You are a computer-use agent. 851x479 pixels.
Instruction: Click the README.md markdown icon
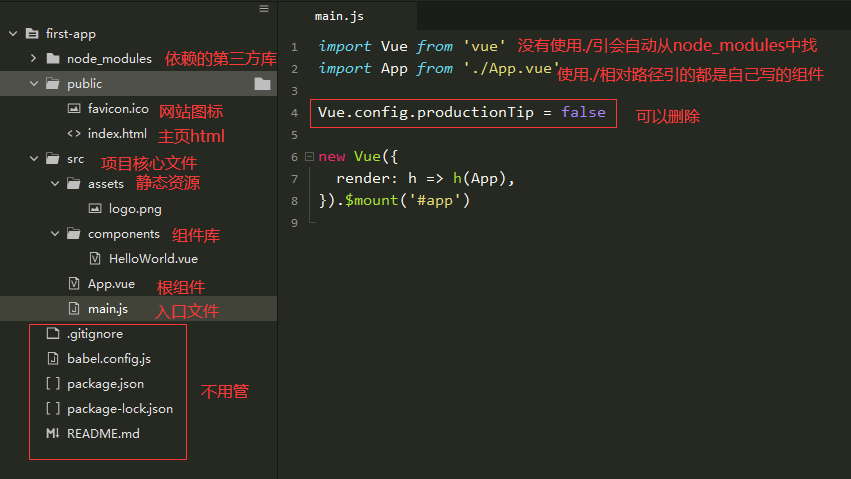pos(53,433)
